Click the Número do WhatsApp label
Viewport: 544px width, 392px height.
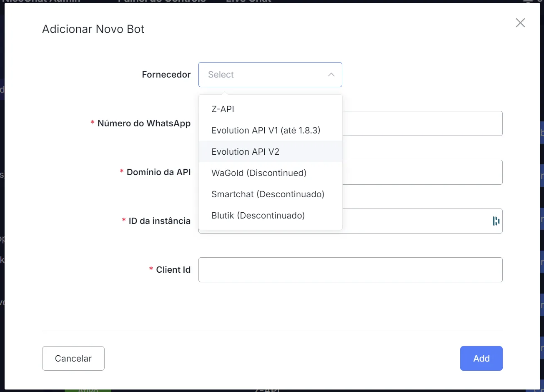tap(144, 123)
